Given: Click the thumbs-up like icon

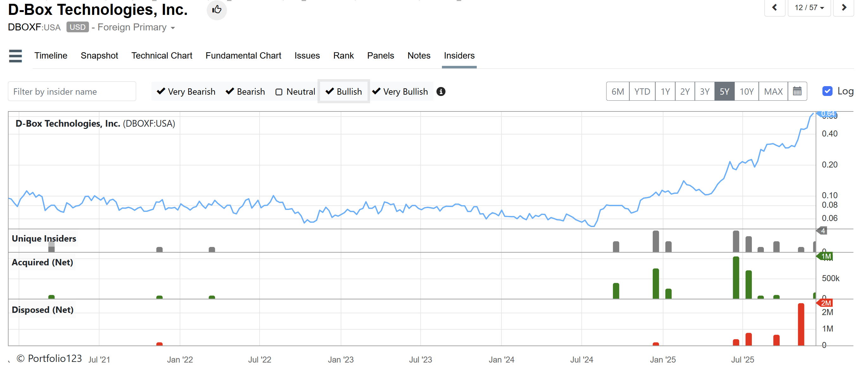Looking at the screenshot, I should click(x=216, y=9).
